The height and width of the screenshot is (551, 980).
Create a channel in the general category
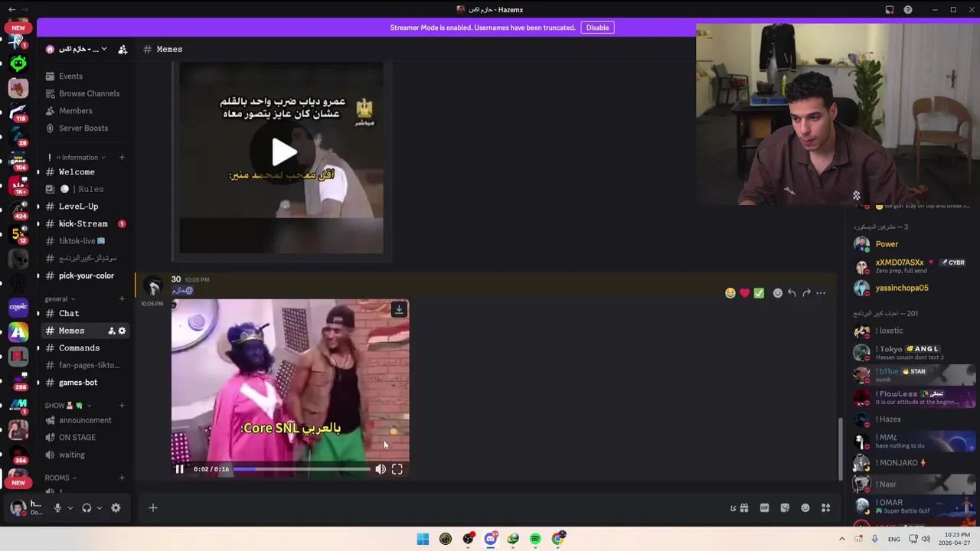coord(122,299)
